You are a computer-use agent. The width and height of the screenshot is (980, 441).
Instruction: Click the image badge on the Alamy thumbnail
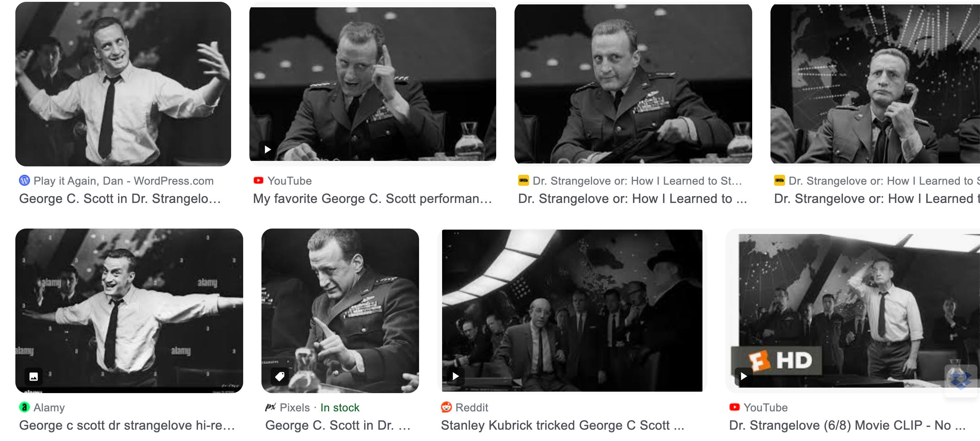coord(34,377)
